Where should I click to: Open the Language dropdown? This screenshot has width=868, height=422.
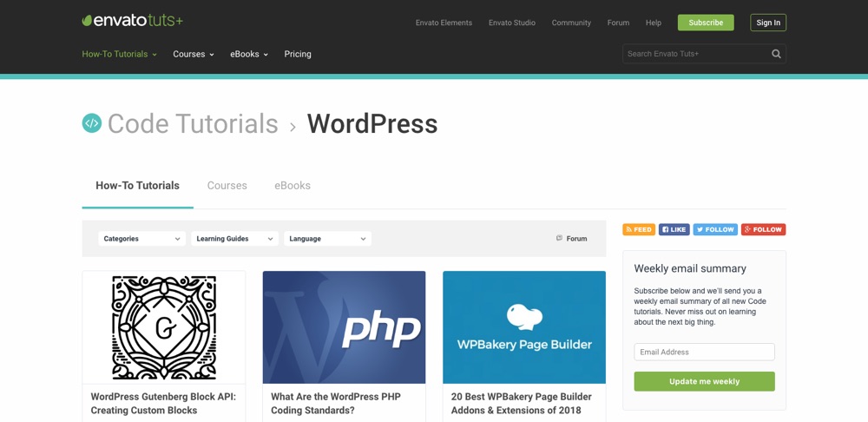pyautogui.click(x=328, y=239)
